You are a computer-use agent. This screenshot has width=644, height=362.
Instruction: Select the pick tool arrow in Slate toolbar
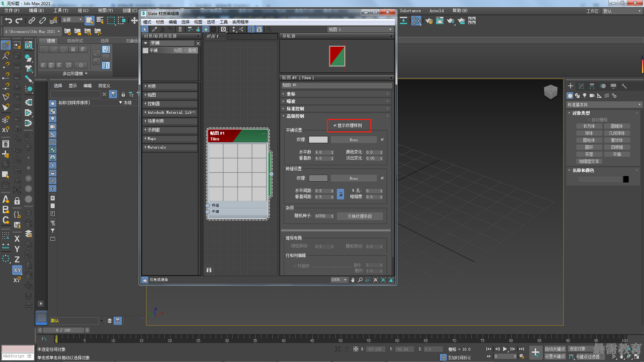[x=145, y=29]
